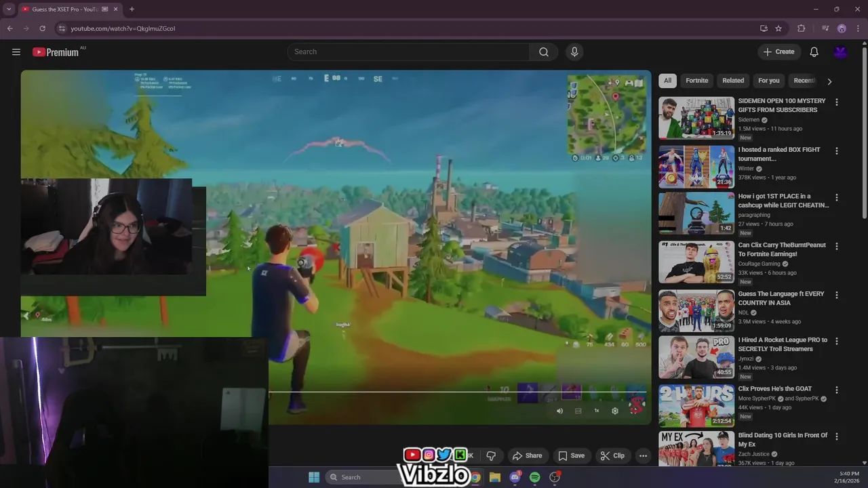Click the search magnifier button
Image resolution: width=868 pixels, height=488 pixels.
coord(544,52)
